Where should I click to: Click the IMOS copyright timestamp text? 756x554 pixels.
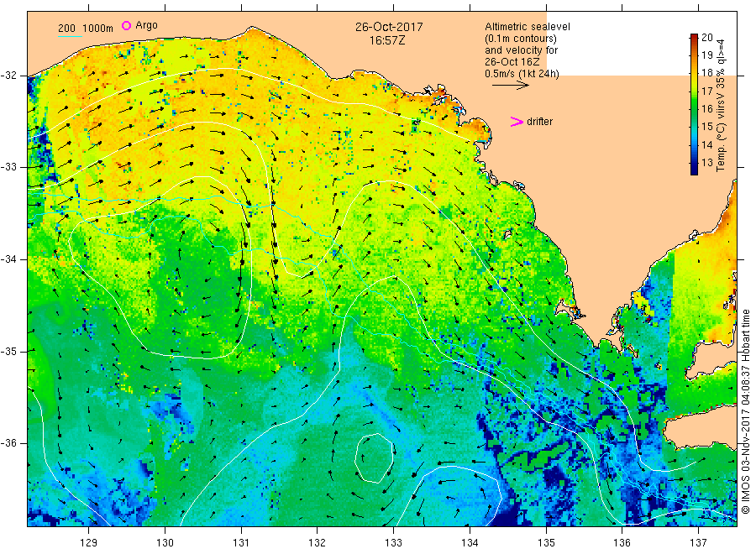click(745, 412)
